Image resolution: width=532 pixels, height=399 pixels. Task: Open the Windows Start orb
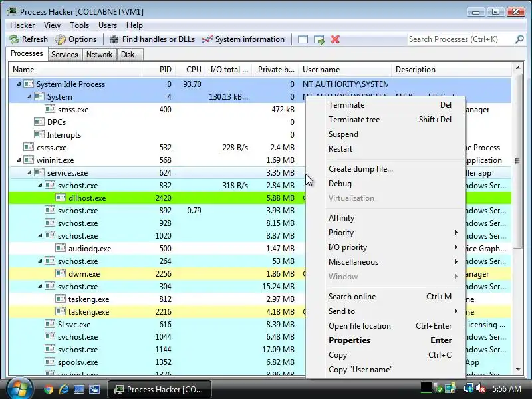point(20,388)
